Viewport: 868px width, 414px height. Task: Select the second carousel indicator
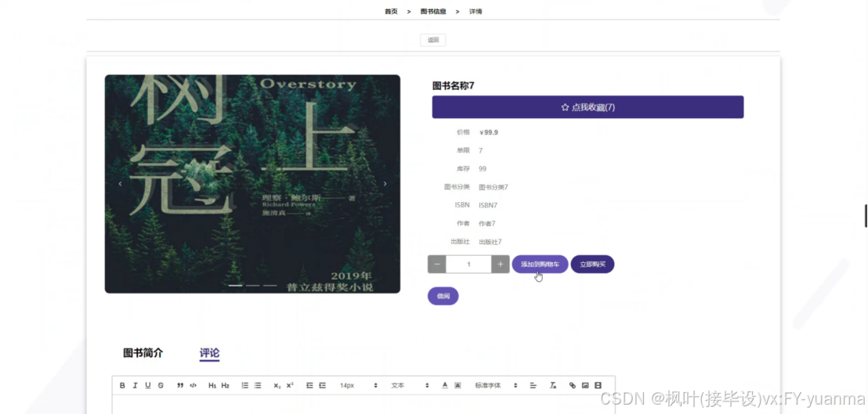252,285
